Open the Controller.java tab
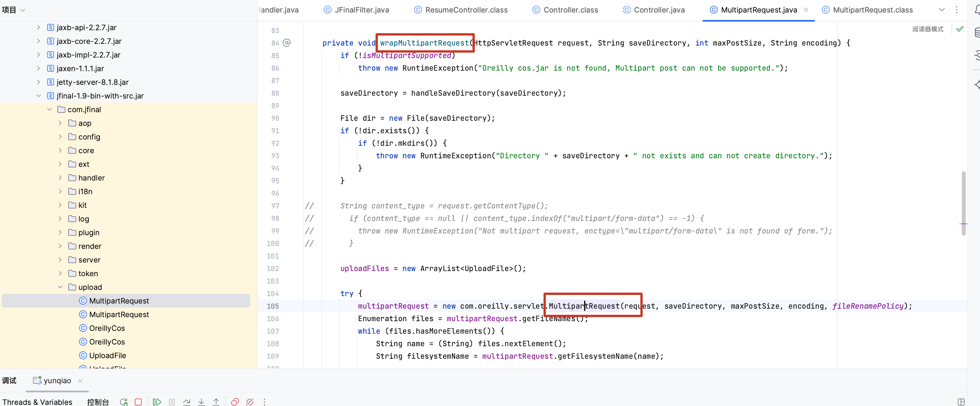This screenshot has width=980, height=406. pyautogui.click(x=659, y=10)
